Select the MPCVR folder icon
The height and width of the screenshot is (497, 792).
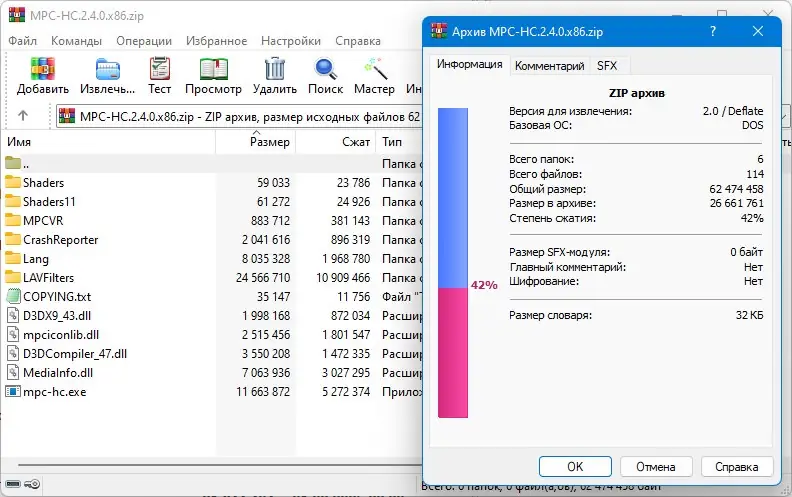click(13, 220)
